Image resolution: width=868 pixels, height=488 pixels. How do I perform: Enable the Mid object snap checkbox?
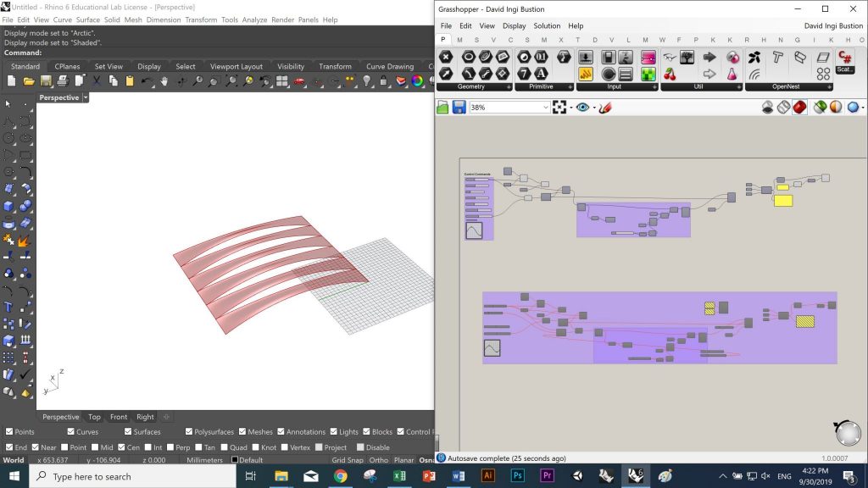pos(94,447)
